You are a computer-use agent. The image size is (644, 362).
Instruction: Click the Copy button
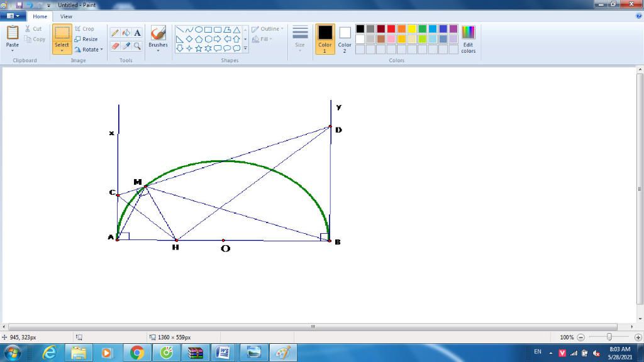click(x=35, y=39)
